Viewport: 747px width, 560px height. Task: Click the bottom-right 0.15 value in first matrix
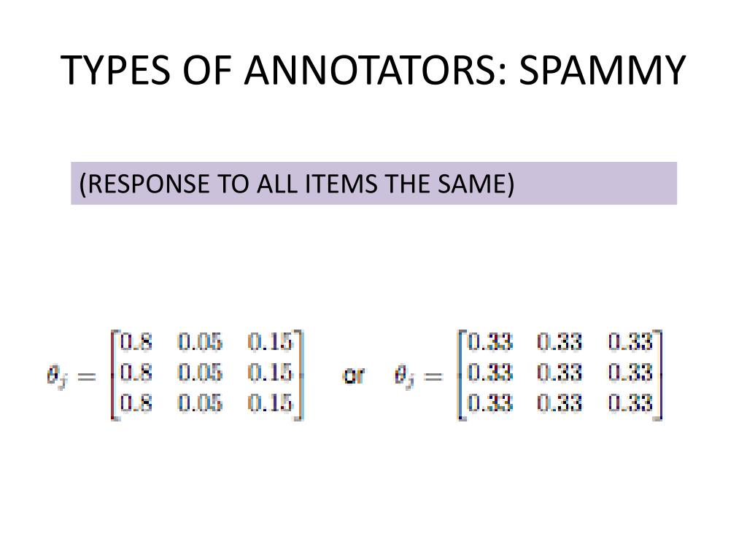(270, 402)
